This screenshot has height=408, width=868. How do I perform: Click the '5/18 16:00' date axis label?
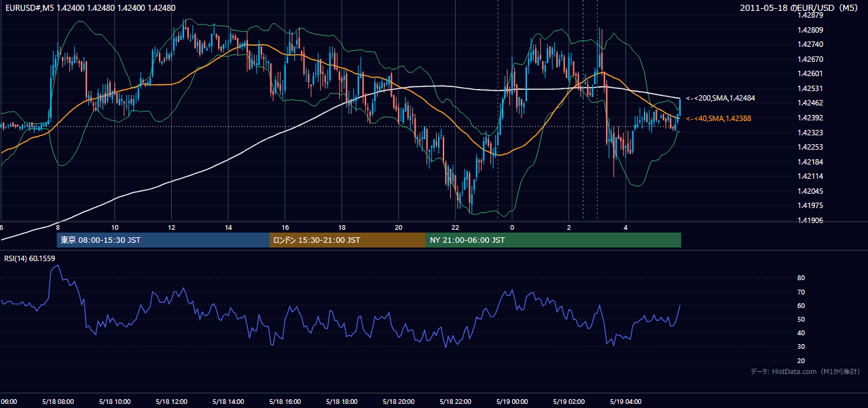point(285,402)
